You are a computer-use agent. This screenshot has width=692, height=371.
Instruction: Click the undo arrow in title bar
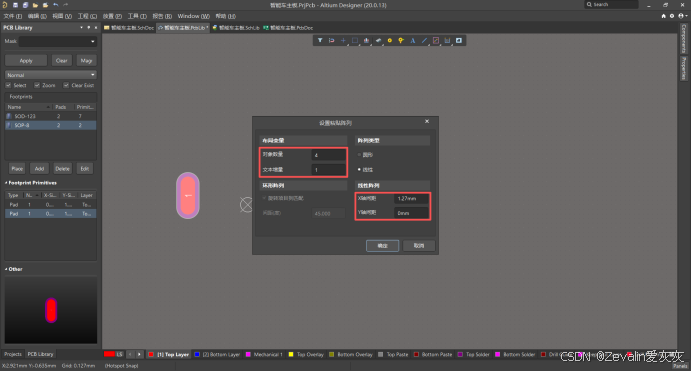click(x=56, y=5)
